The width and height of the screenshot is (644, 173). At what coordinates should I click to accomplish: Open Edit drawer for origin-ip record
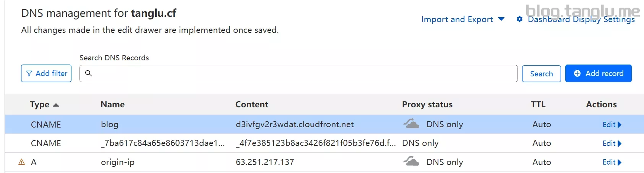tap(612, 162)
